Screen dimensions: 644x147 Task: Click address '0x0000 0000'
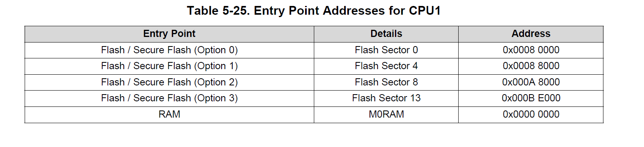point(531,114)
